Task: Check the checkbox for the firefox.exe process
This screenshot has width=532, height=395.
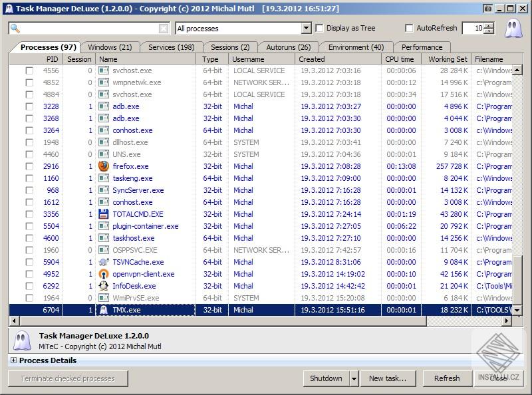Action: point(29,166)
